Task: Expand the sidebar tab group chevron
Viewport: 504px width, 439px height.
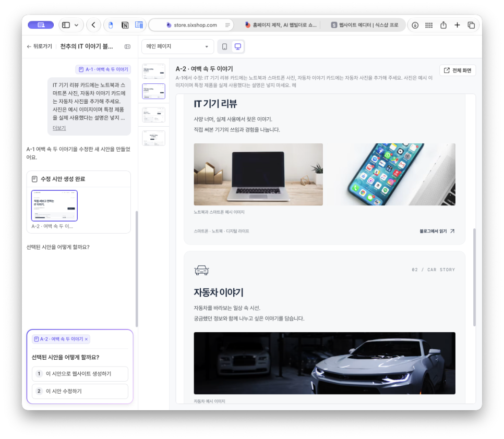Action: tap(77, 25)
